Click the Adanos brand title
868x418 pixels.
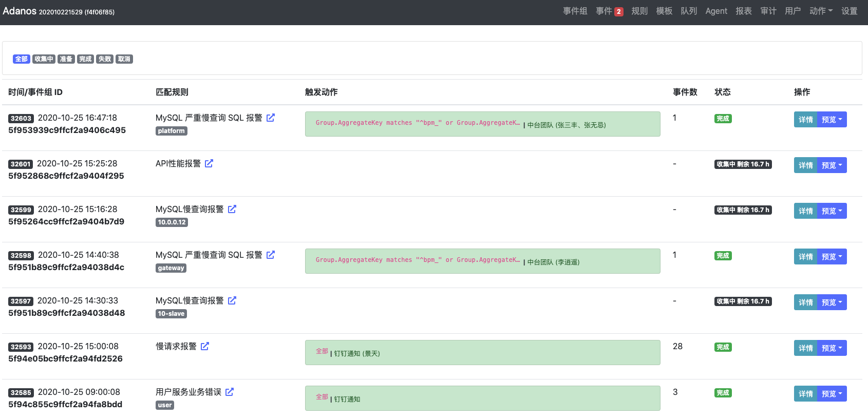point(20,11)
